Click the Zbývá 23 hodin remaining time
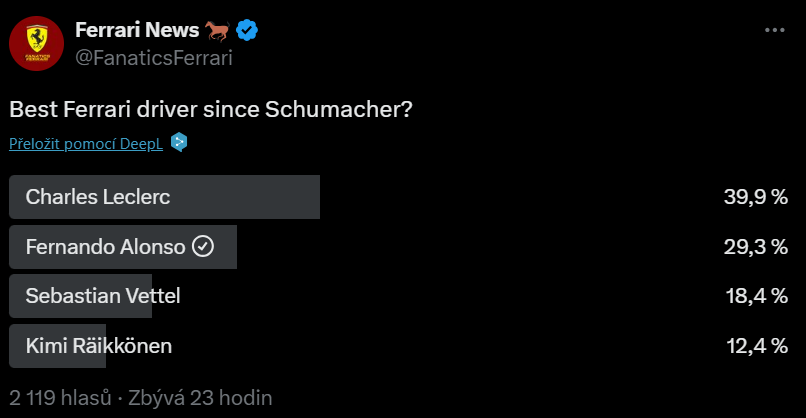 coord(200,398)
